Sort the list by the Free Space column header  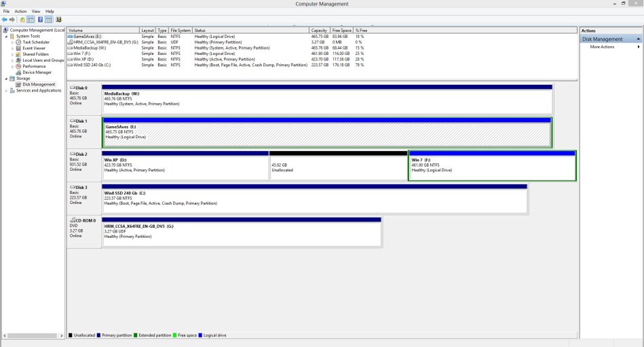(342, 30)
